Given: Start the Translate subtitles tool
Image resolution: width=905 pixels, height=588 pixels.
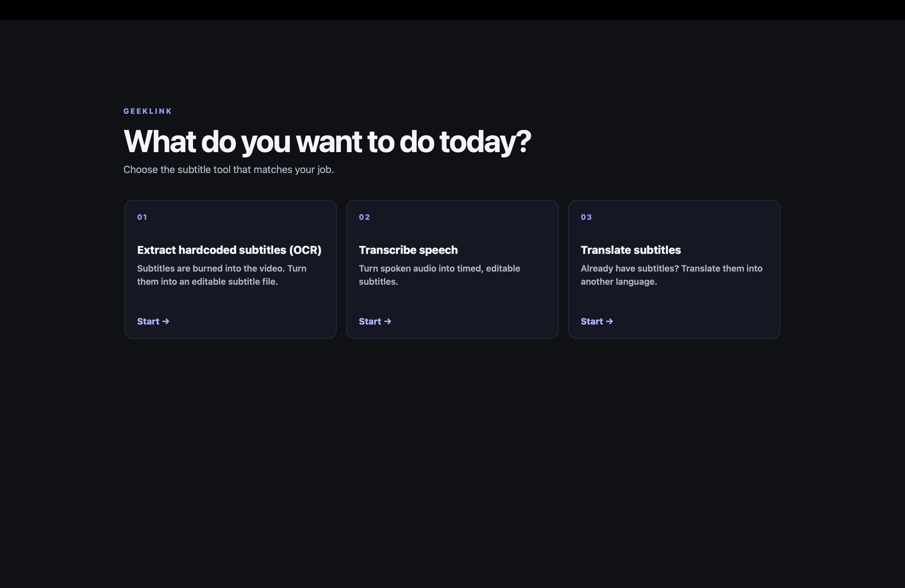Looking at the screenshot, I should [597, 321].
